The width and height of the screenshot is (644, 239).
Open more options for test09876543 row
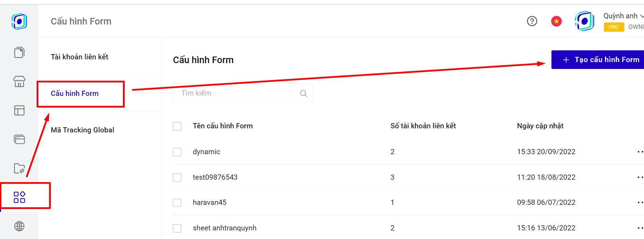point(640,177)
